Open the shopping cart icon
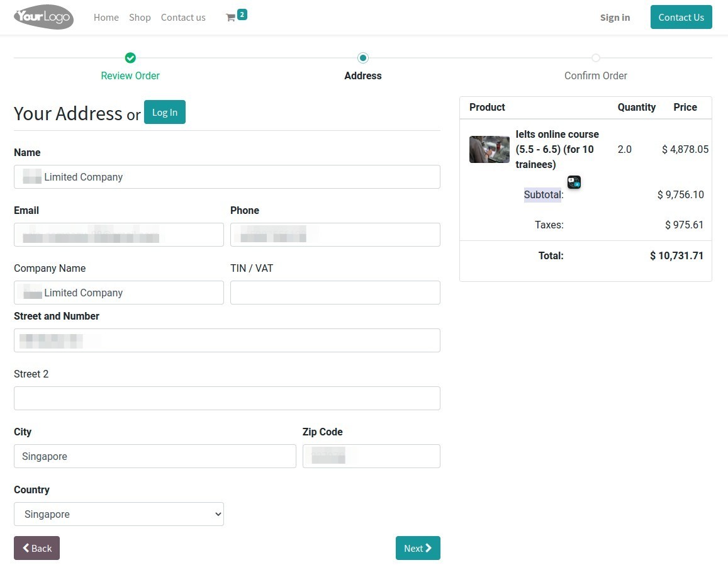The image size is (728, 582). pos(232,18)
